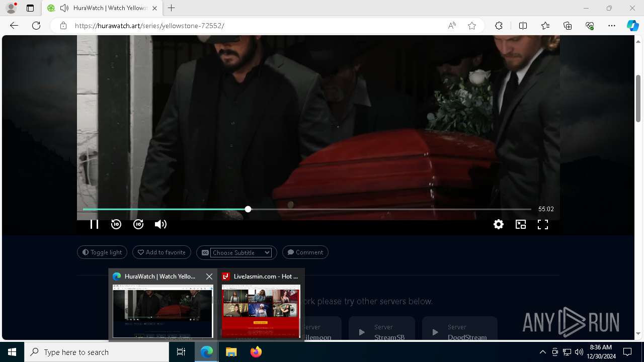The image size is (644, 362).
Task: Open the Choose Subtitle dropdown
Action: pos(241,253)
